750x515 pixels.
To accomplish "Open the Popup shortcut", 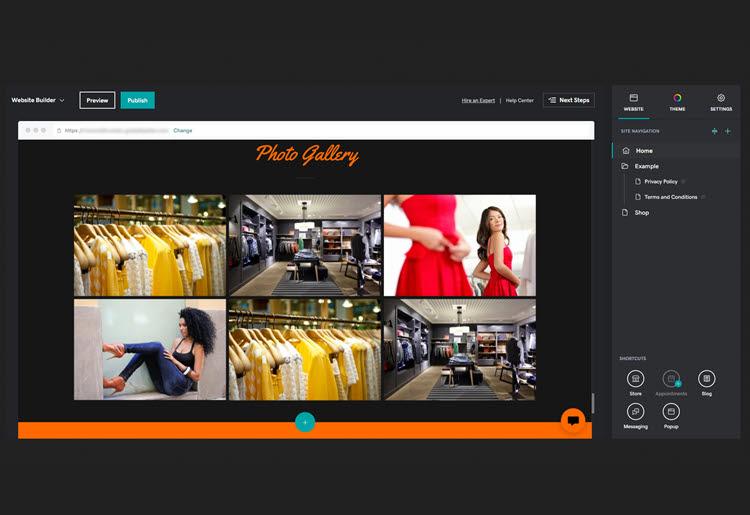I will (x=671, y=412).
